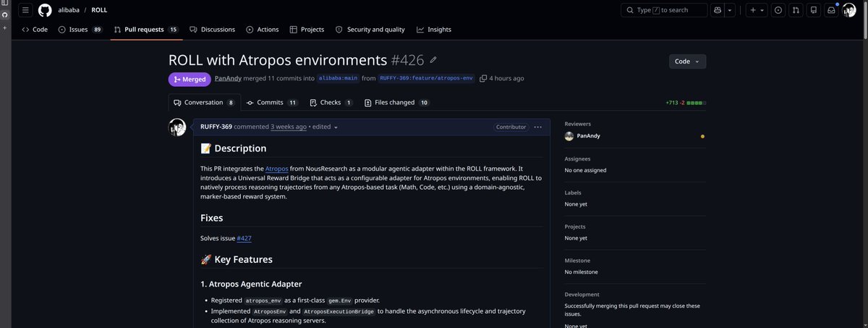Open the Discussions tab
868x328 pixels.
coord(212,30)
